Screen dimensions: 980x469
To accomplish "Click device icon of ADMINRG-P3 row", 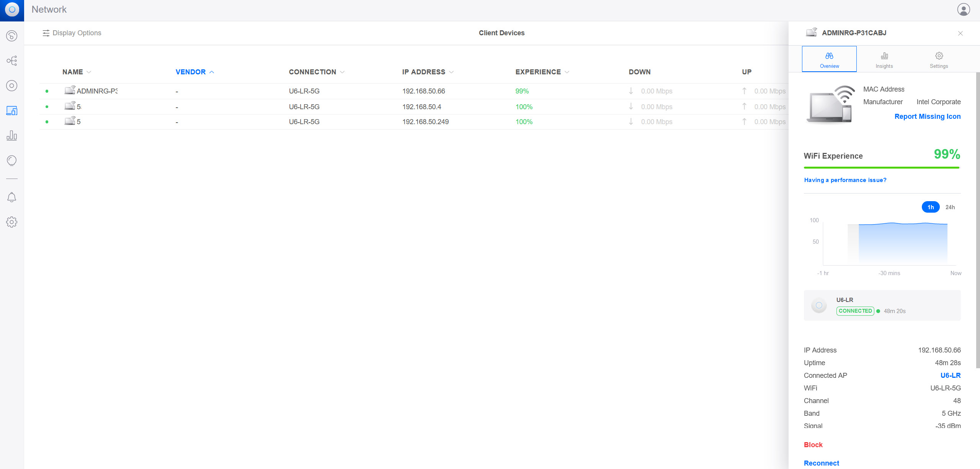I will click(70, 90).
